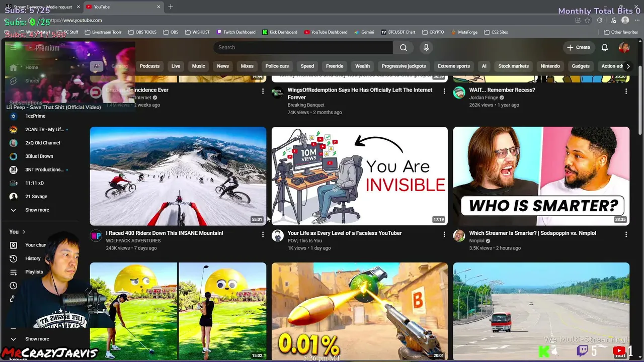The height and width of the screenshot is (362, 644).
Task: Select the Police cars category chip
Action: 277,66
